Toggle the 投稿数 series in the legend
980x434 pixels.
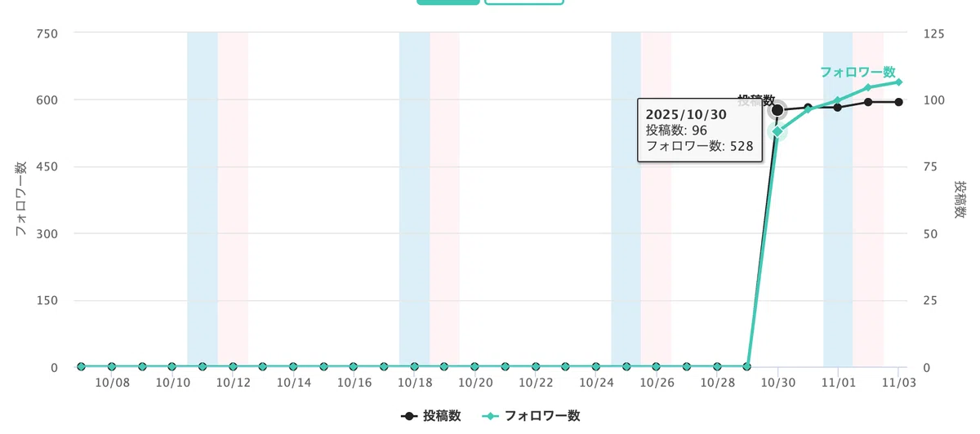431,416
